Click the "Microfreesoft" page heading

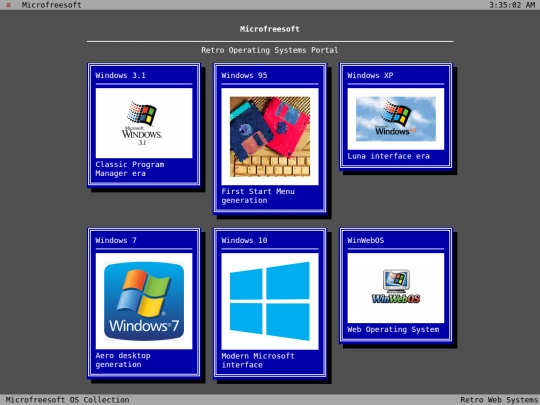point(270,29)
